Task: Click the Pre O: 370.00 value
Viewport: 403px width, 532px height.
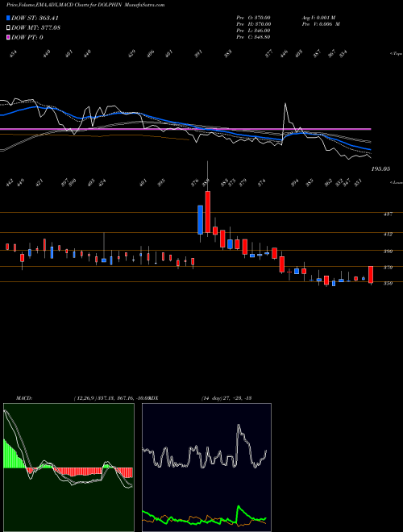Action: [253, 18]
